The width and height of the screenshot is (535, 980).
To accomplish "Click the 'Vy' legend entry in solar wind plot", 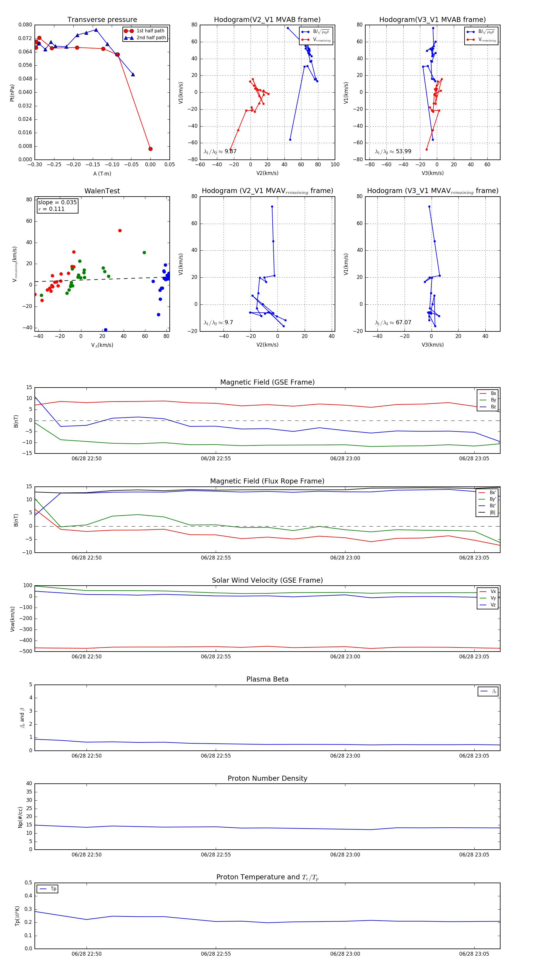I will (488, 598).
